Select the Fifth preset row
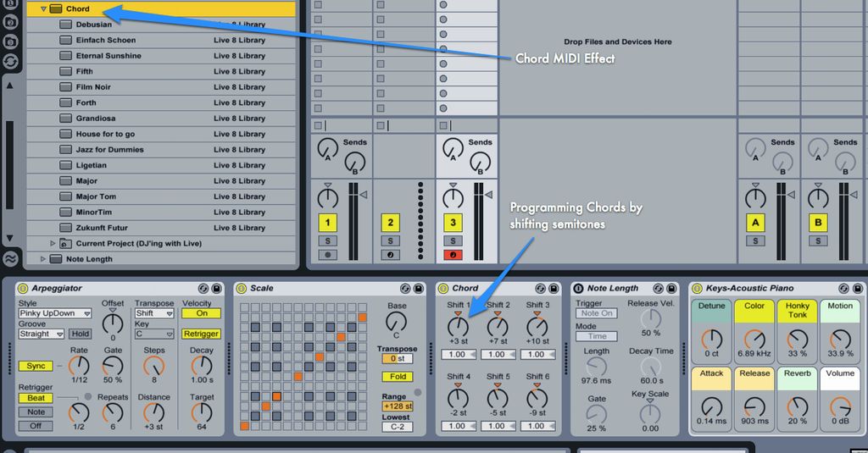The height and width of the screenshot is (453, 868). (161, 71)
